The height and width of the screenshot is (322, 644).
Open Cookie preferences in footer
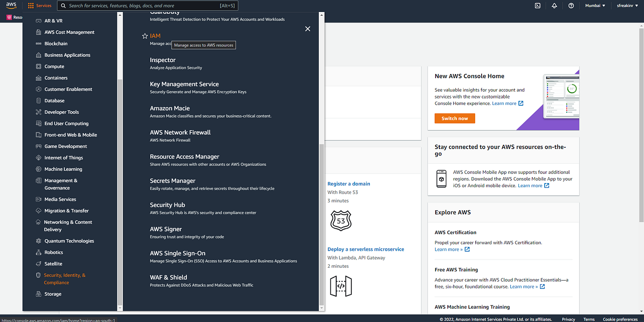click(x=620, y=319)
